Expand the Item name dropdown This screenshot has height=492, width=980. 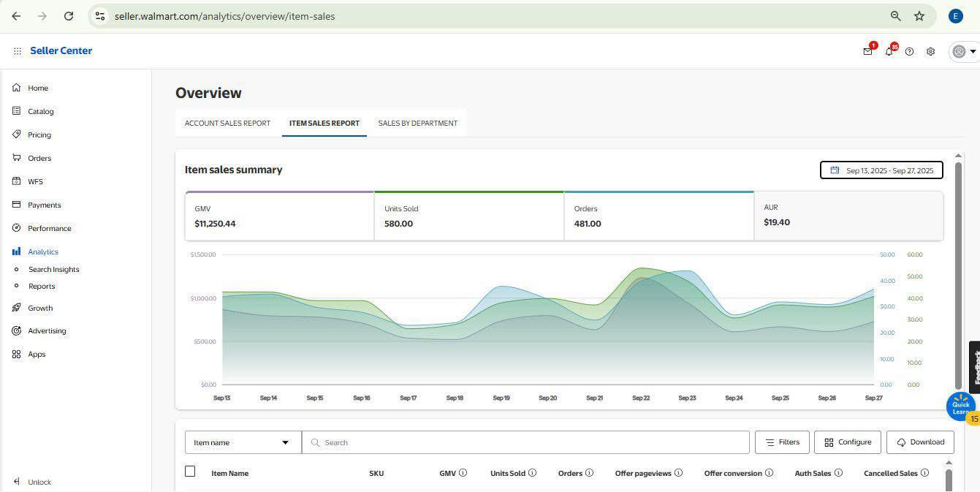[x=243, y=442]
